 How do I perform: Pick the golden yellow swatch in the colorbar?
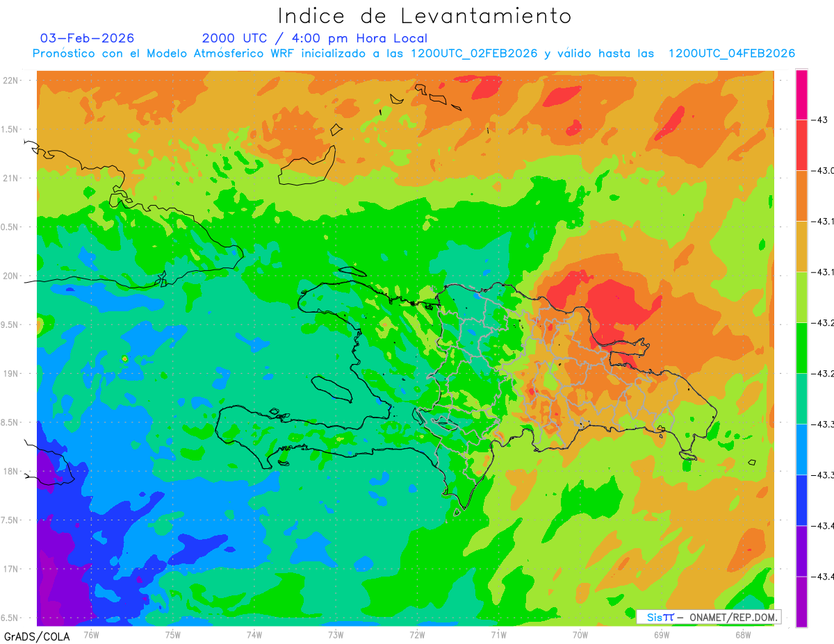[801, 247]
